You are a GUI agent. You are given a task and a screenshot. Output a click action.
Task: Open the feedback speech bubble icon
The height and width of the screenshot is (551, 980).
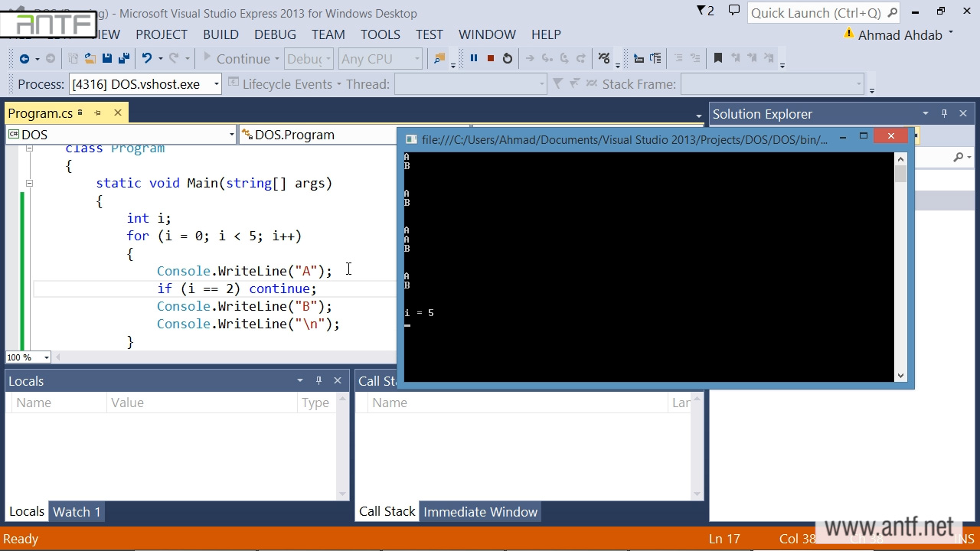(x=733, y=11)
